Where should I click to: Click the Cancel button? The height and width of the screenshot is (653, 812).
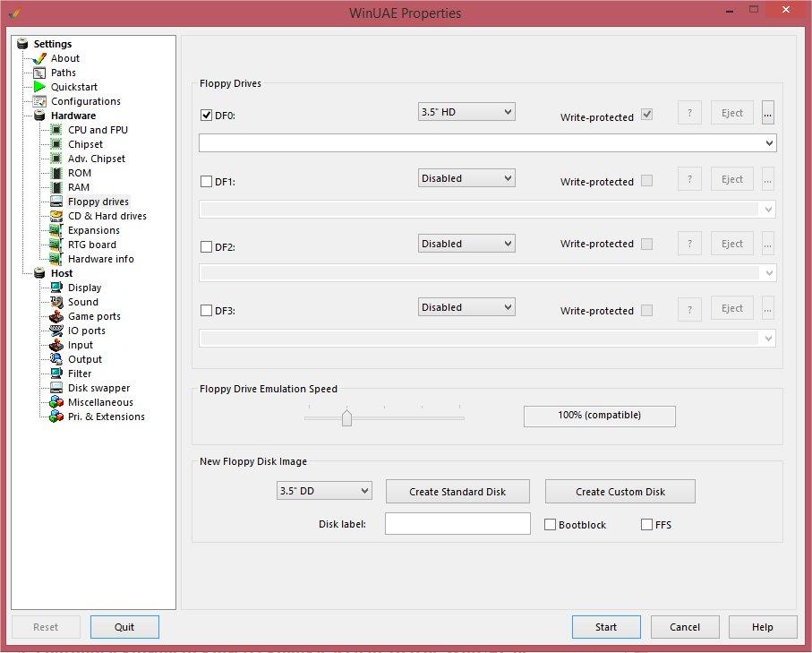click(x=685, y=627)
